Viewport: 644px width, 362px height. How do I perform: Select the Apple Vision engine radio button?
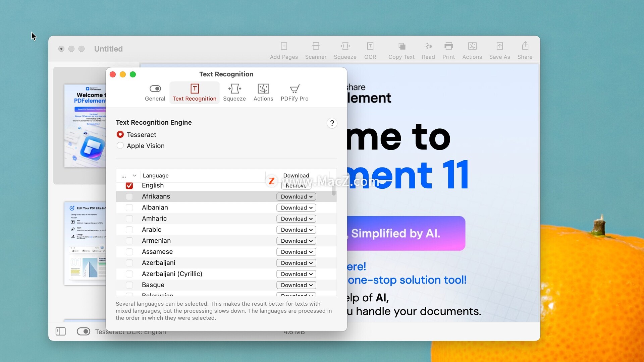(120, 145)
